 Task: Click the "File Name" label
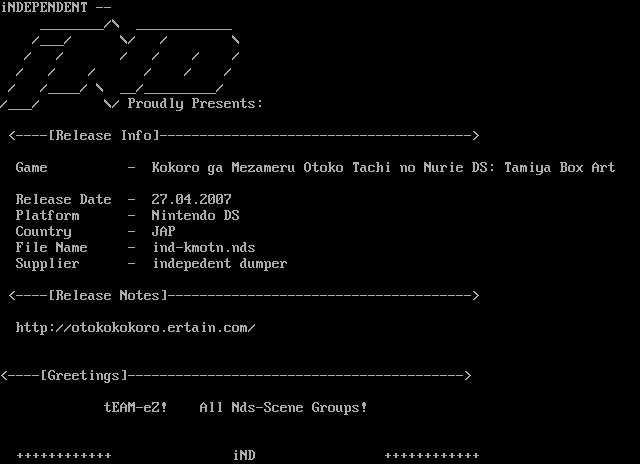coord(51,247)
